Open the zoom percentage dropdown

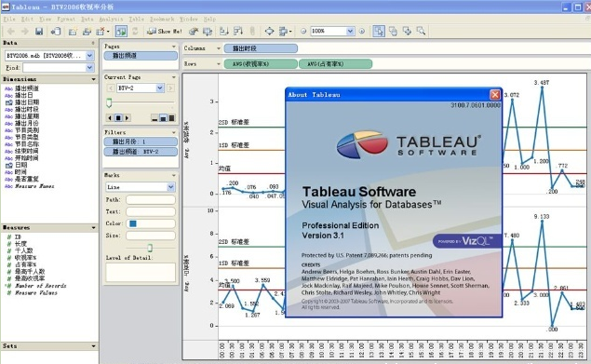click(350, 31)
